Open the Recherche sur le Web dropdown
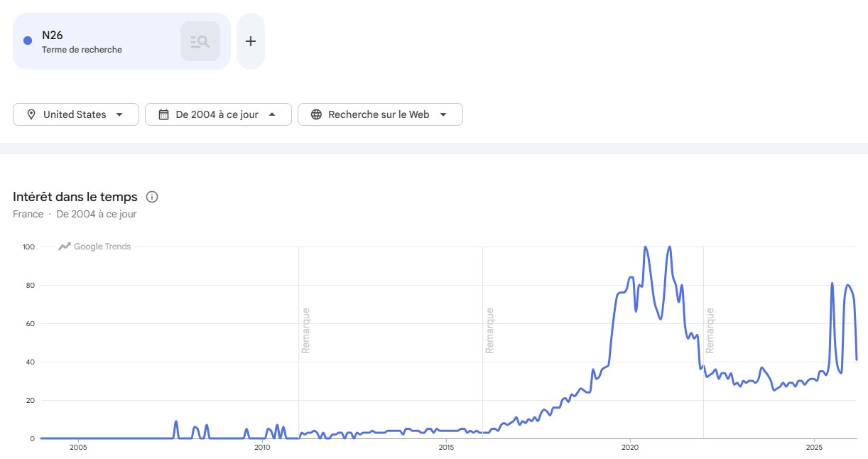The image size is (868, 459). (x=443, y=114)
